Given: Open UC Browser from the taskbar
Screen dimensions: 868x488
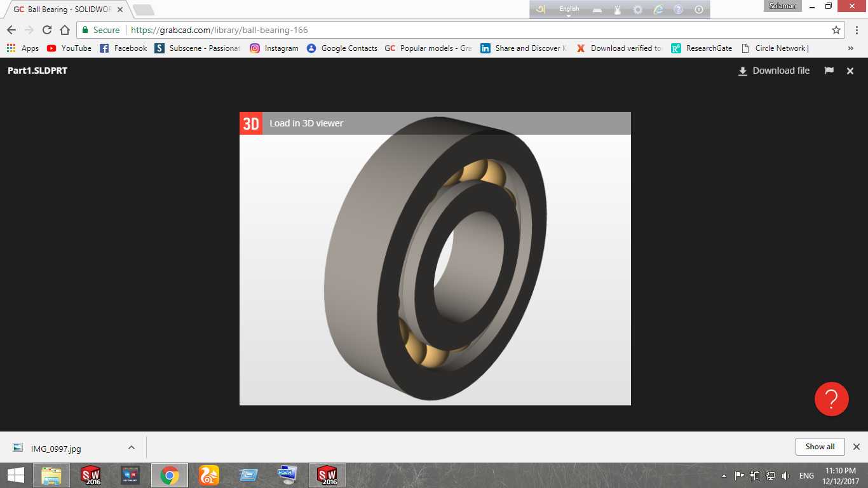Looking at the screenshot, I should click(x=209, y=475).
